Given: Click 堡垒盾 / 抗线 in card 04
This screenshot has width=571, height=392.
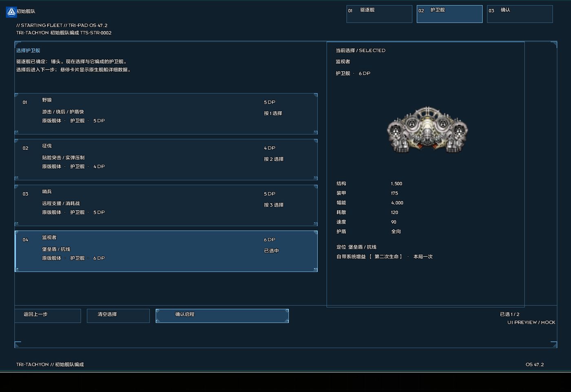Looking at the screenshot, I should click(x=56, y=249).
